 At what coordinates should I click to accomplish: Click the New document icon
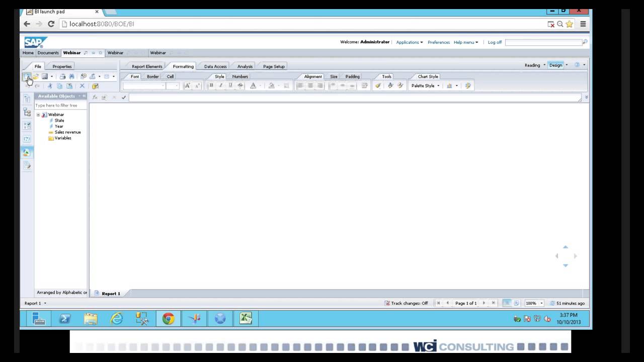click(x=26, y=76)
